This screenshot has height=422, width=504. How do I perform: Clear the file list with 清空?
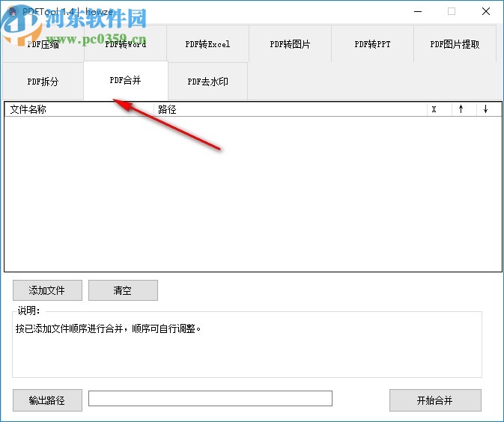[123, 290]
